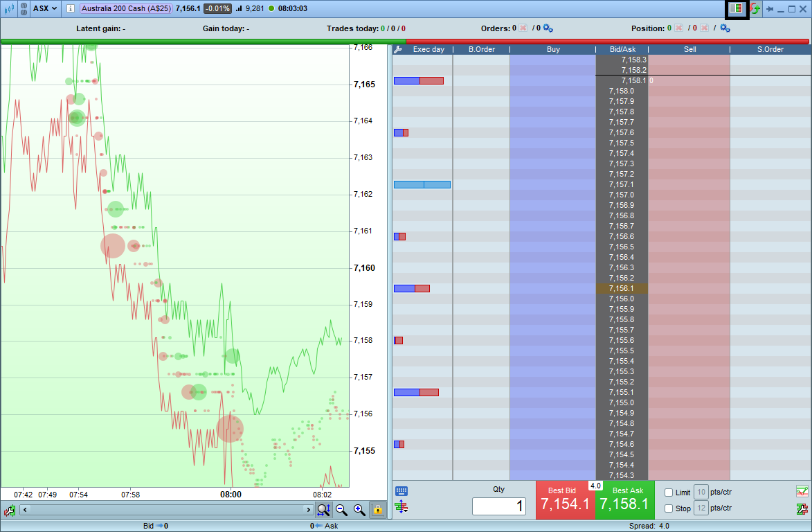Screen dimensions: 812x532
Task: Click the volume bars icon beside 9,281
Action: click(x=239, y=8)
